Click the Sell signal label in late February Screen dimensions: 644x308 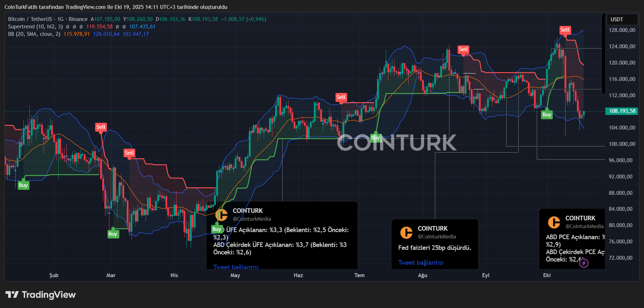pyautogui.click(x=101, y=127)
